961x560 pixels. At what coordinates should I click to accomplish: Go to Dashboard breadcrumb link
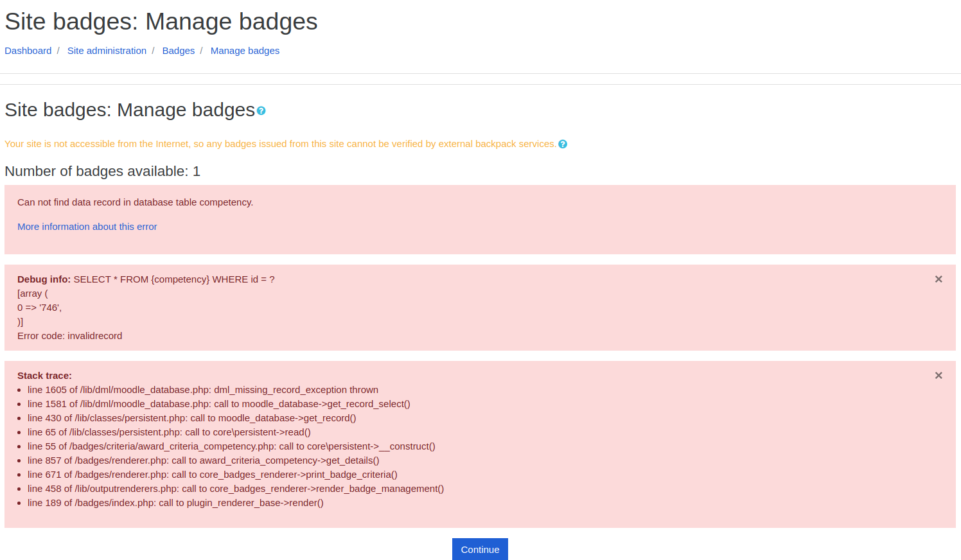pos(28,51)
